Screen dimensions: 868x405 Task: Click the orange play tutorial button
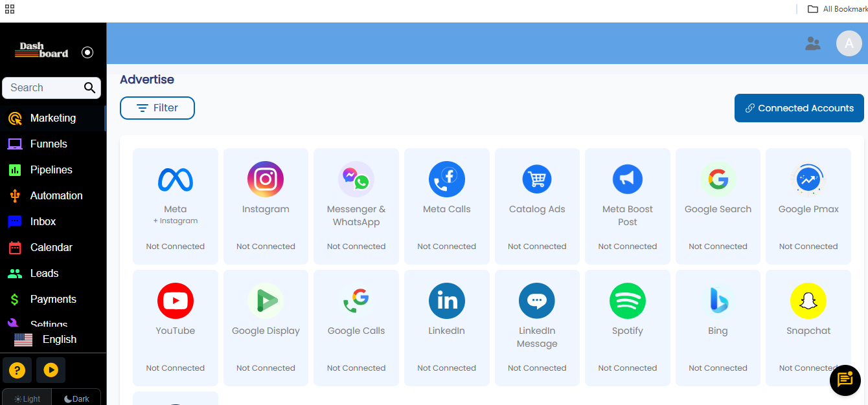51,370
